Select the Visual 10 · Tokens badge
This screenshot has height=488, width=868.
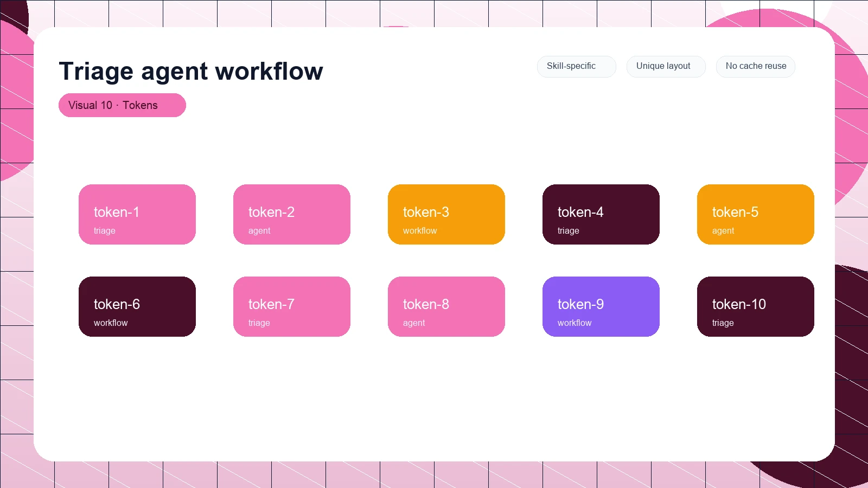(122, 105)
